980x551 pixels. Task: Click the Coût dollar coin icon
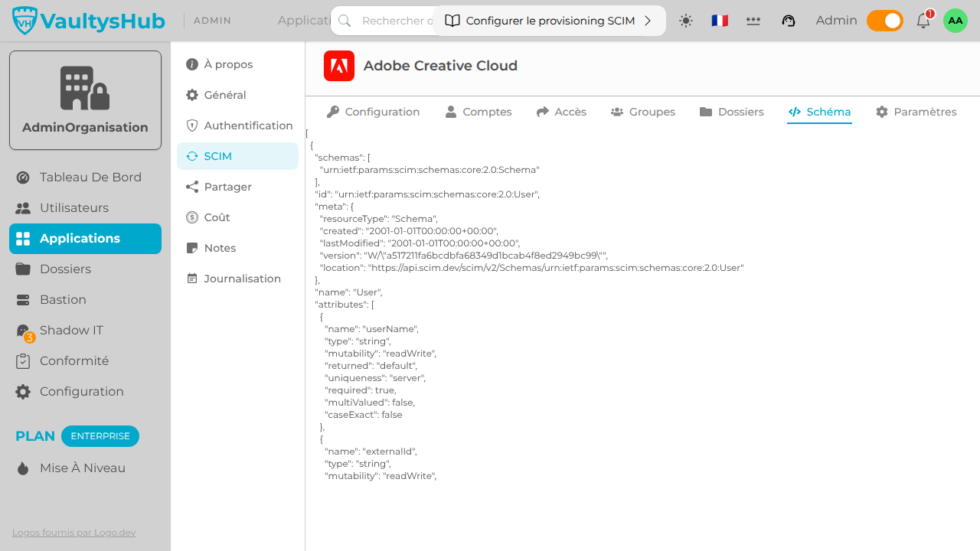[x=192, y=217]
